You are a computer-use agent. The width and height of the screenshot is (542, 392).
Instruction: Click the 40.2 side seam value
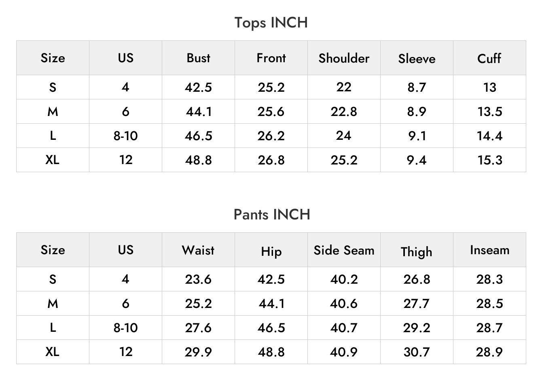point(344,279)
